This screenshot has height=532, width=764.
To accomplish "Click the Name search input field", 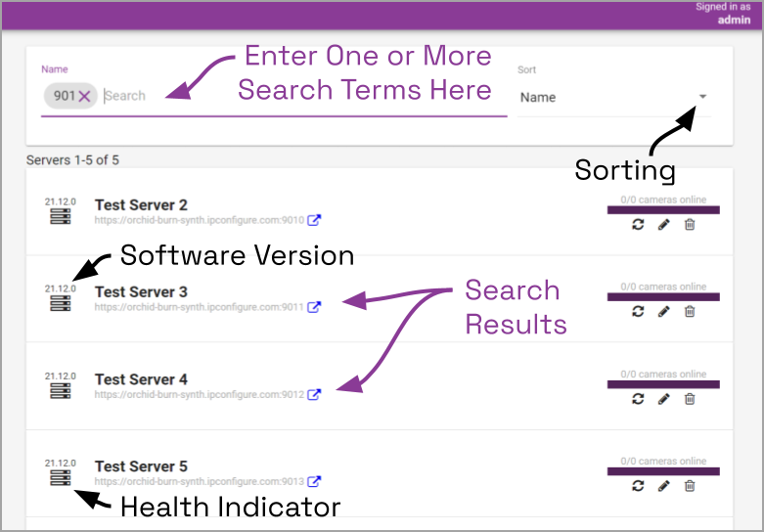I will (293, 96).
